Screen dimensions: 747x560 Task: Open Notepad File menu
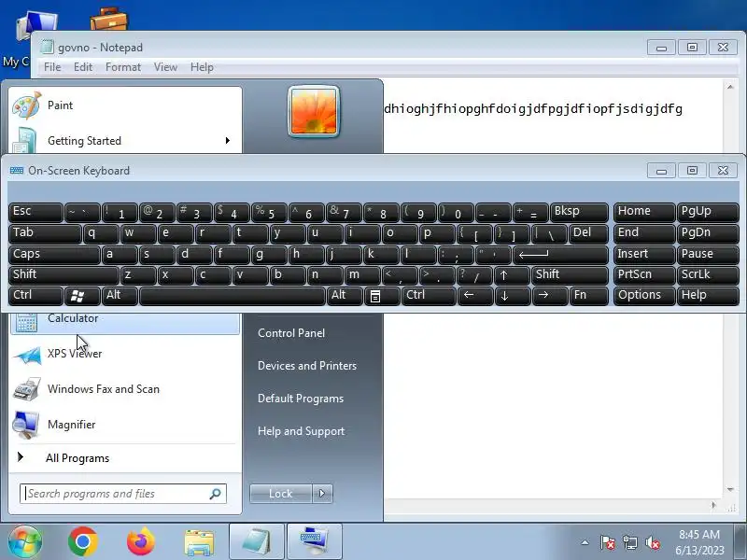click(52, 67)
